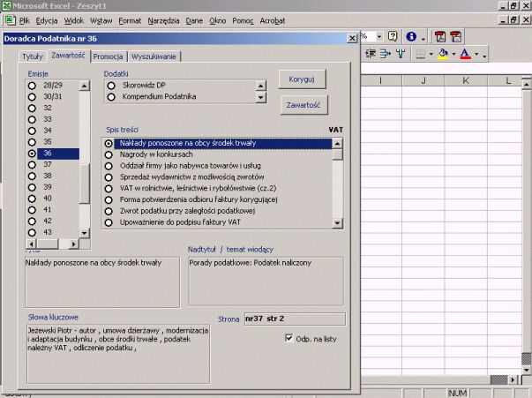Image resolution: width=532 pixels, height=398 pixels.
Task: Click the second Acrobat PDF email icon
Action: 455,37
